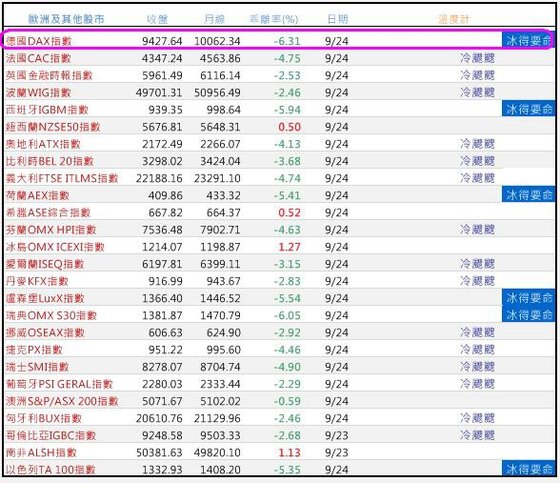The height and width of the screenshot is (483, 560).
Task: Click the 1.27 deviation value for Iceland
Action: click(x=289, y=247)
